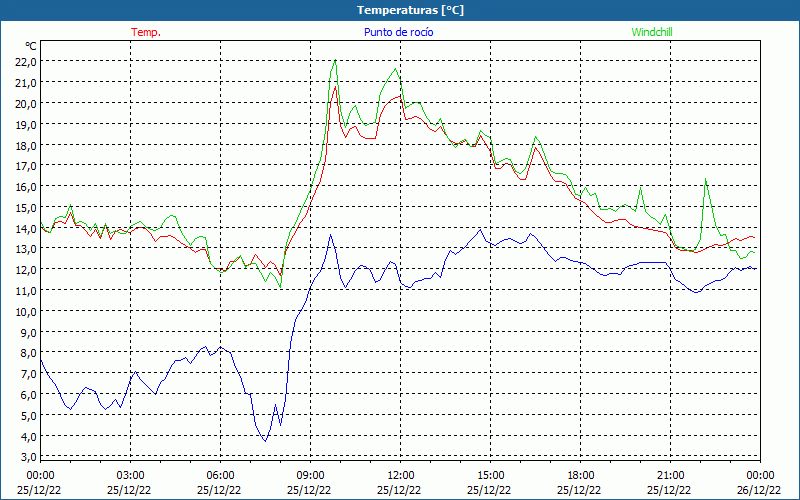Click the 21,0 y-axis value
The width and height of the screenshot is (800, 500).
click(x=26, y=82)
